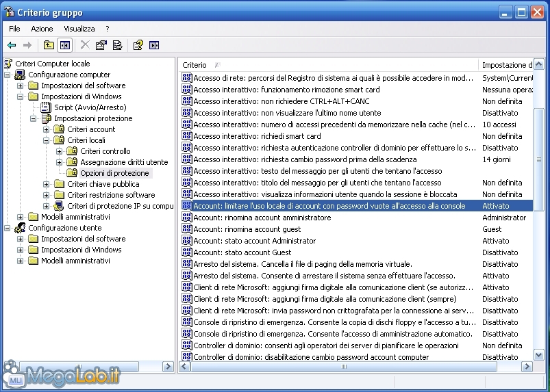Open the Visualizza menu
Viewport: 550px width, 392px height.
79,29
